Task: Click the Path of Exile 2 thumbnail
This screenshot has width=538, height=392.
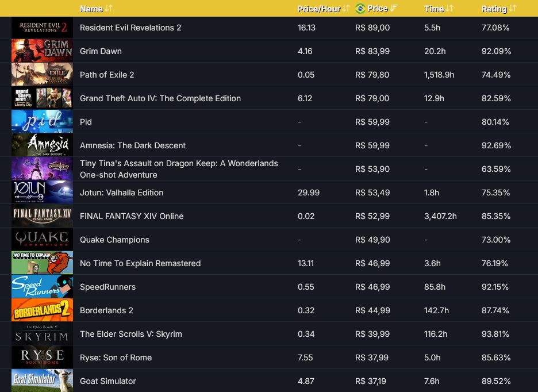Action: pyautogui.click(x=42, y=75)
